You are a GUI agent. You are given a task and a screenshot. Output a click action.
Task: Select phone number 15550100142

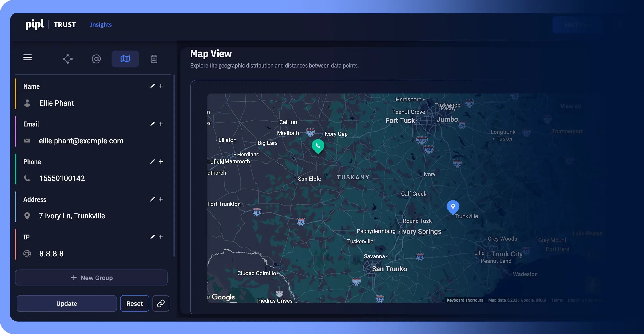tap(62, 178)
